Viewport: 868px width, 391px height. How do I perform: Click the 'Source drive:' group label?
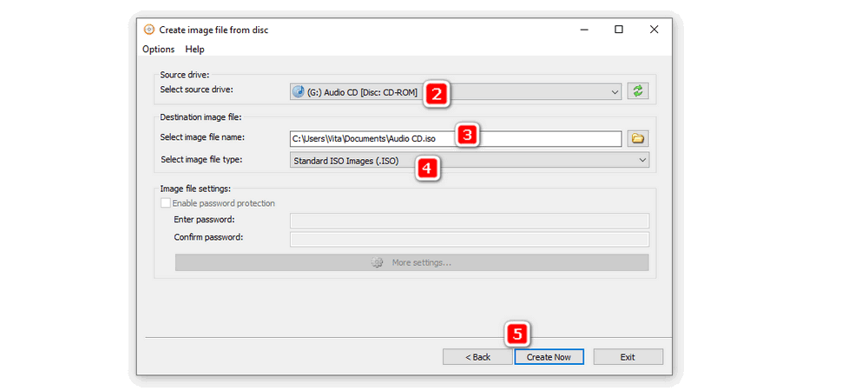point(184,74)
